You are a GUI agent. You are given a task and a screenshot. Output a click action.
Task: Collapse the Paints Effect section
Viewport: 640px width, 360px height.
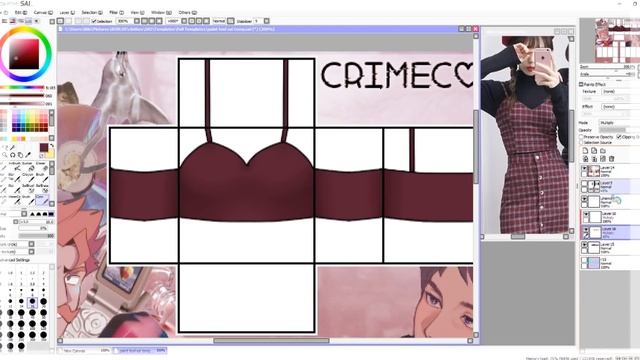point(581,84)
